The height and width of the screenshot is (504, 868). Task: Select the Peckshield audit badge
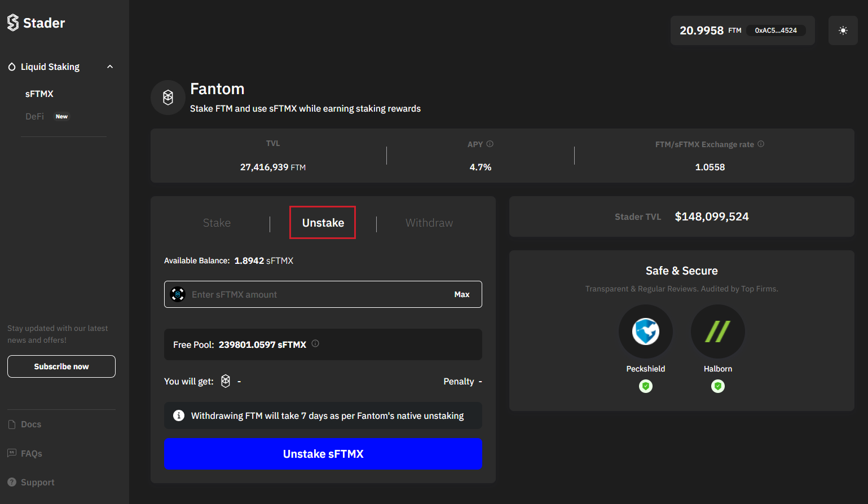(x=646, y=331)
